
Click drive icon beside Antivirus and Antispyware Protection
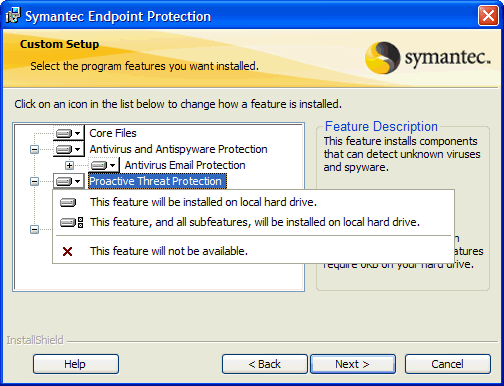[68, 149]
